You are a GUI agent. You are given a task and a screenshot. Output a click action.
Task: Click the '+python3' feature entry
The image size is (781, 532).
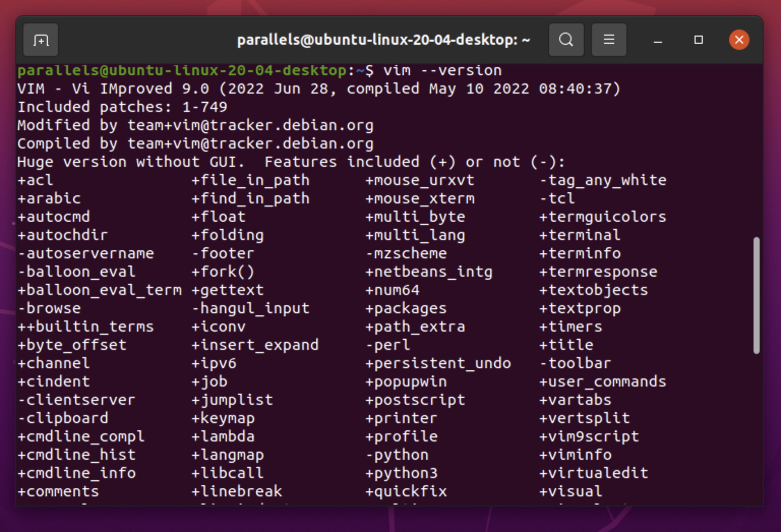coord(401,473)
